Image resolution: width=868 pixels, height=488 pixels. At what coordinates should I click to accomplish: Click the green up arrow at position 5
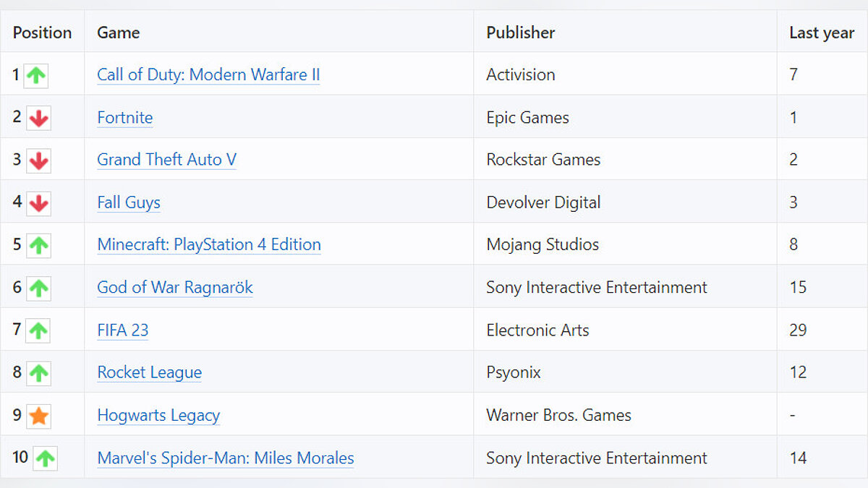coord(38,246)
